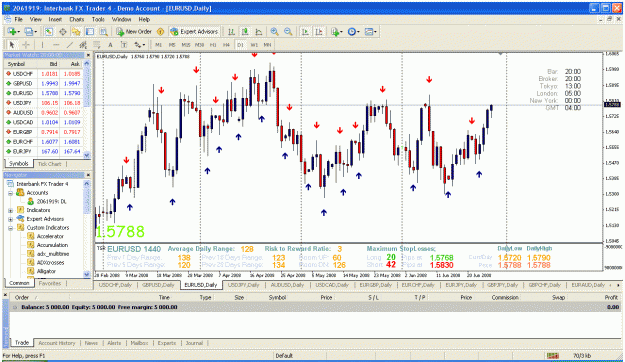The image size is (625, 362).
Task: Close the Navigator panel
Action: [88, 175]
